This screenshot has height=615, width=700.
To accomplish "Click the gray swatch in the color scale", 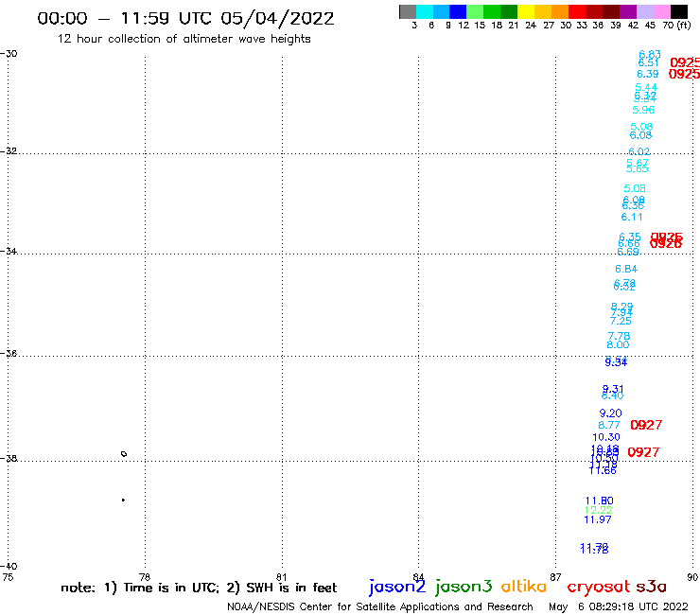I will (408, 11).
